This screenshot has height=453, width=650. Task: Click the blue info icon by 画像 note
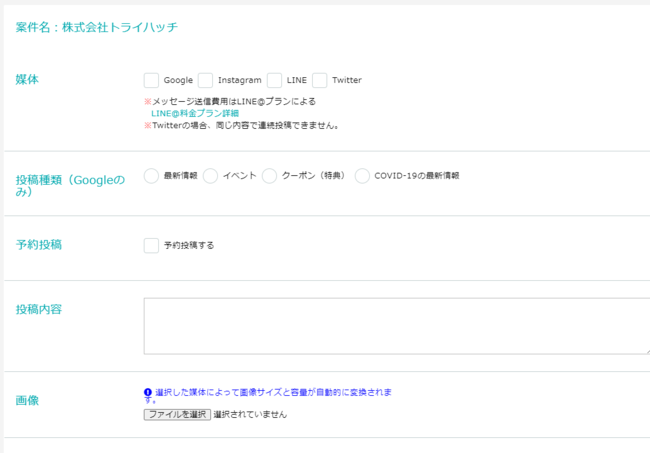coord(148,392)
